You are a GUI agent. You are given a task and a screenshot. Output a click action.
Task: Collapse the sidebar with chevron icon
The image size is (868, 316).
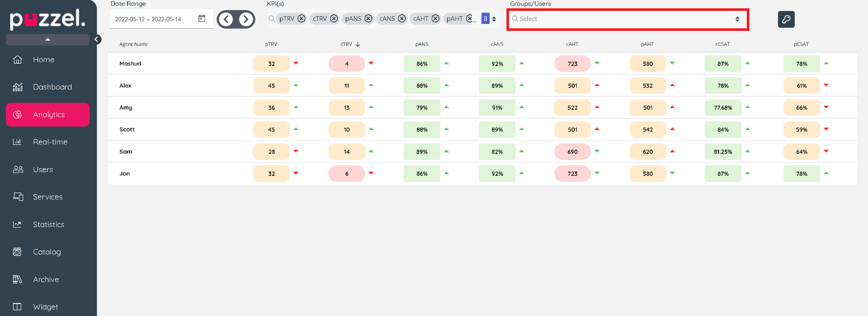96,39
